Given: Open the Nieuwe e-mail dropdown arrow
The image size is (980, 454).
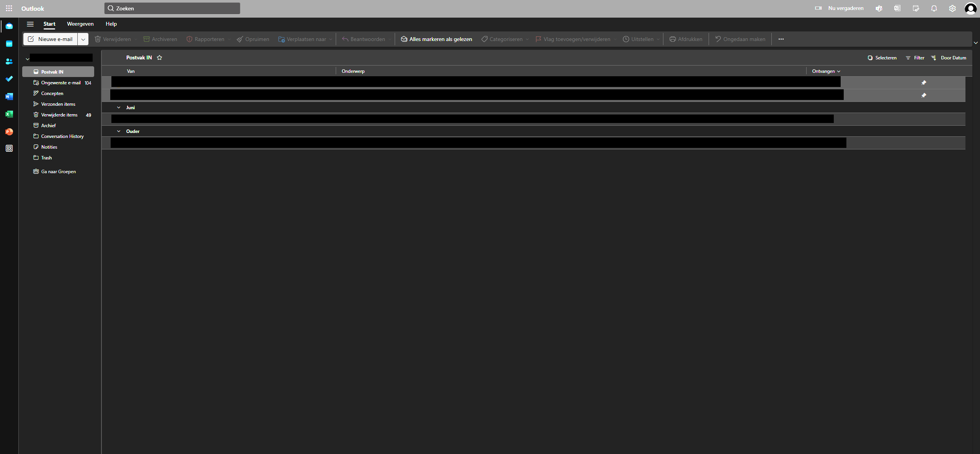Looking at the screenshot, I should 83,39.
